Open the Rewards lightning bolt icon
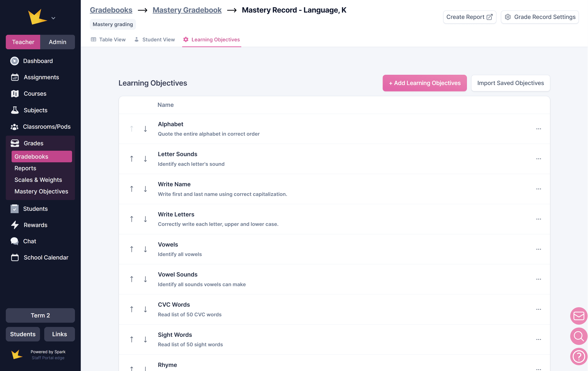Viewport: 588px width, 371px height. (x=15, y=225)
